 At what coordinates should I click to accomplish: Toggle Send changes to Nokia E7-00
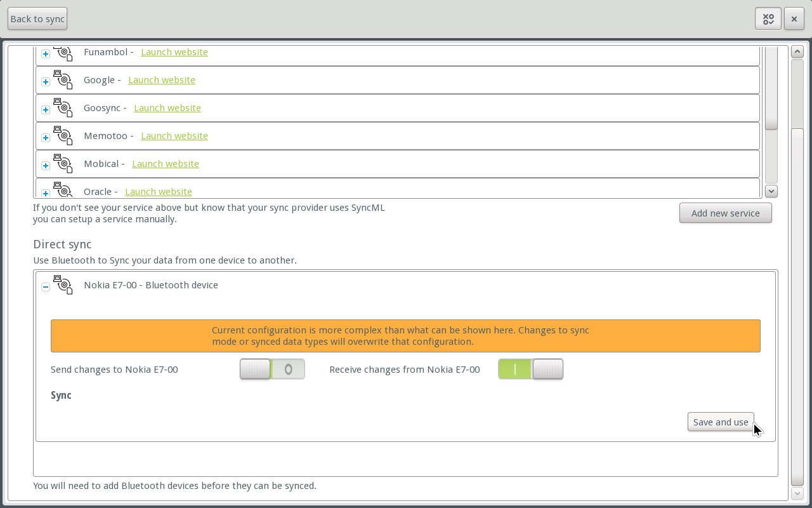pyautogui.click(x=272, y=369)
